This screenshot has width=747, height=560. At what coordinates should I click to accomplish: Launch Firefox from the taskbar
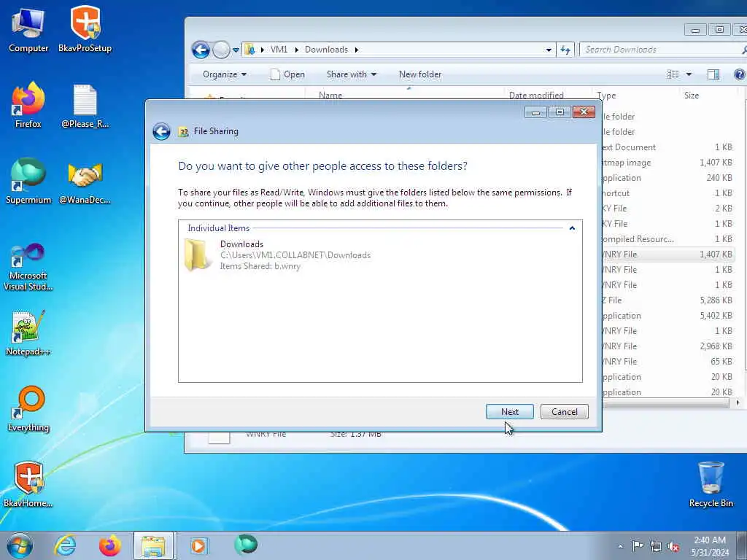tap(109, 545)
